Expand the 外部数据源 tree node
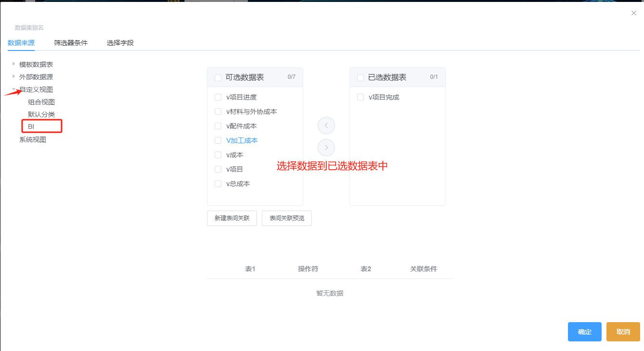The height and width of the screenshot is (351, 644). (x=13, y=76)
